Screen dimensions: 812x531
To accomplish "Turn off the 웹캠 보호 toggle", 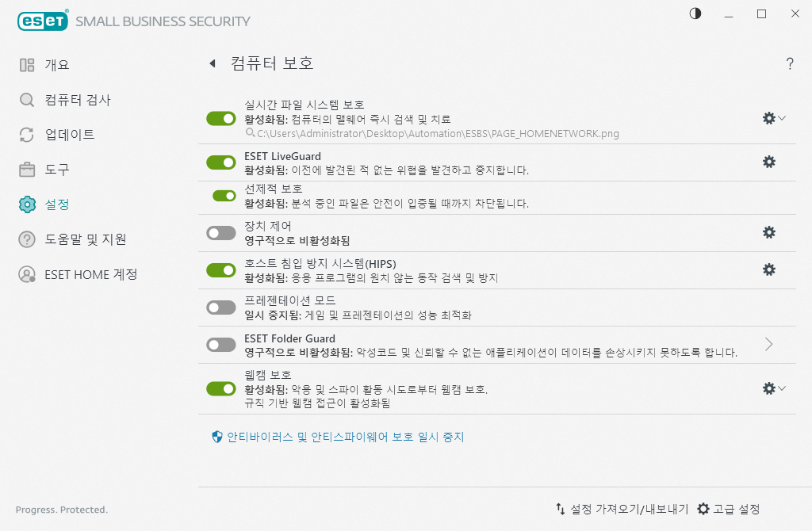I will 220,388.
